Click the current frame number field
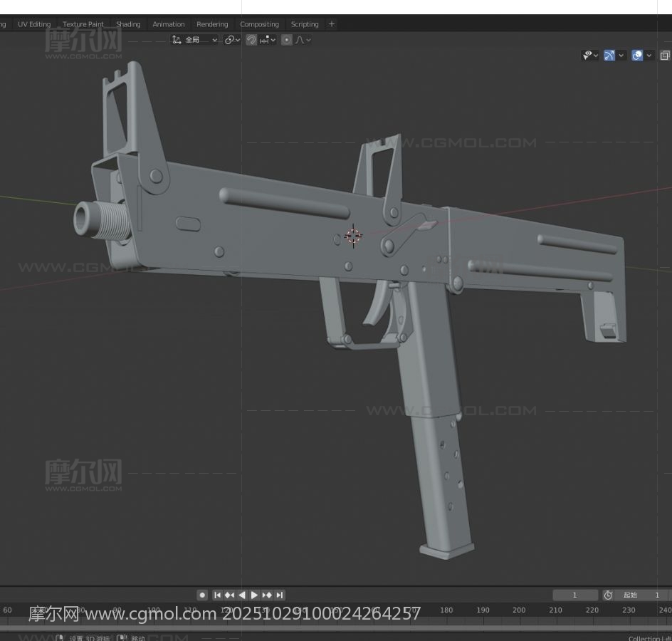The width and height of the screenshot is (672, 641). (x=575, y=595)
